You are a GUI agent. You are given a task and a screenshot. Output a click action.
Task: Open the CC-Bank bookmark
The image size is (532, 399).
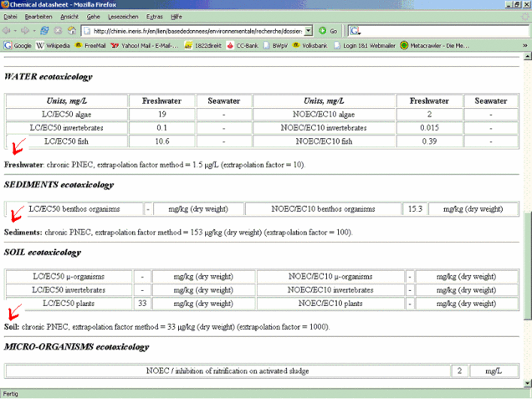point(243,45)
